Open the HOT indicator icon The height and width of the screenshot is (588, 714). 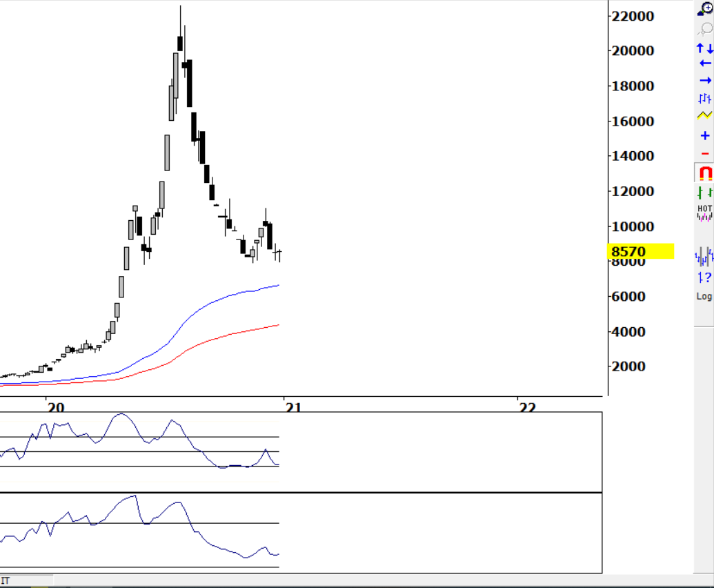click(704, 213)
